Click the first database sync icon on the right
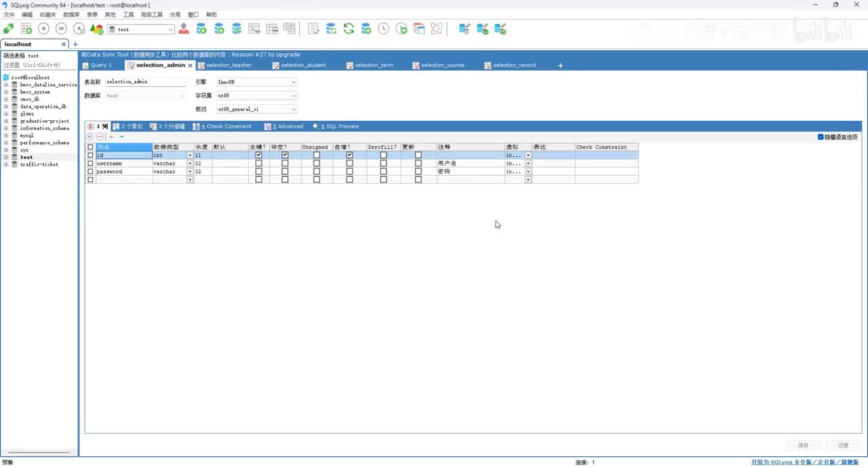The image size is (868, 467). coord(465,29)
